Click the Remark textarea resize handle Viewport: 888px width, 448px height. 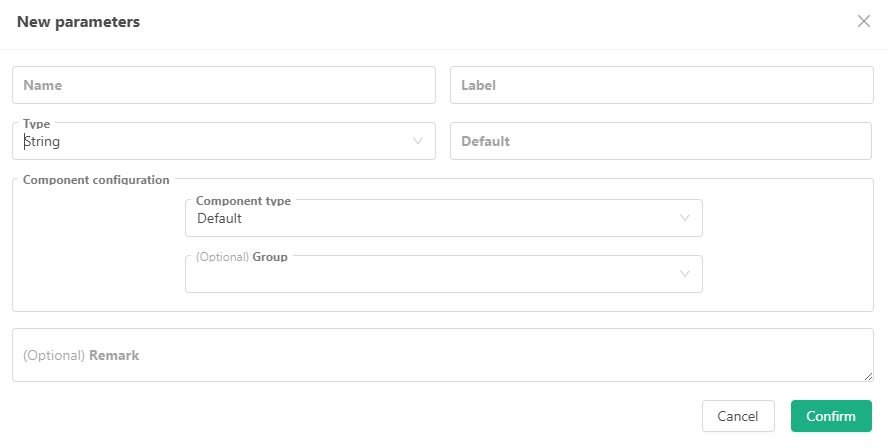pos(868,376)
